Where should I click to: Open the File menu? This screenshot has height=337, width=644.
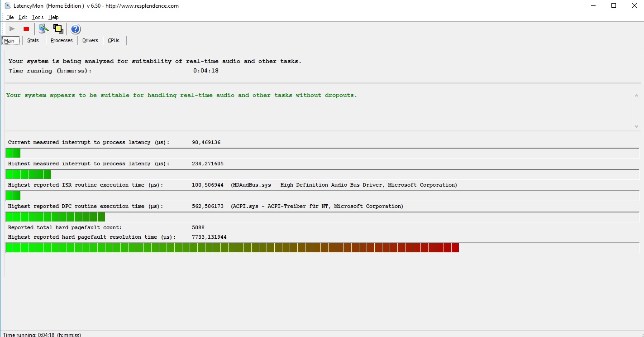[10, 17]
